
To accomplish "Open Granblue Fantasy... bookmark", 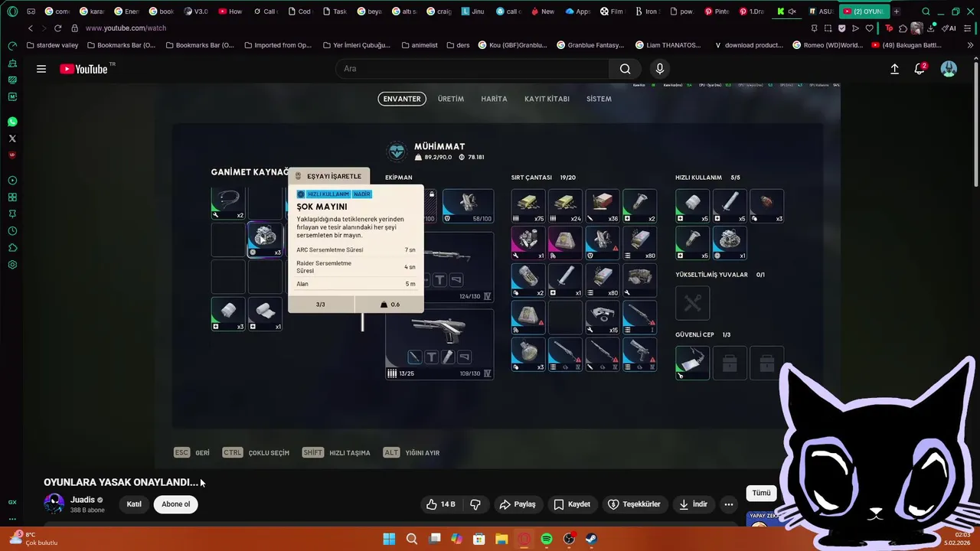I will (590, 45).
